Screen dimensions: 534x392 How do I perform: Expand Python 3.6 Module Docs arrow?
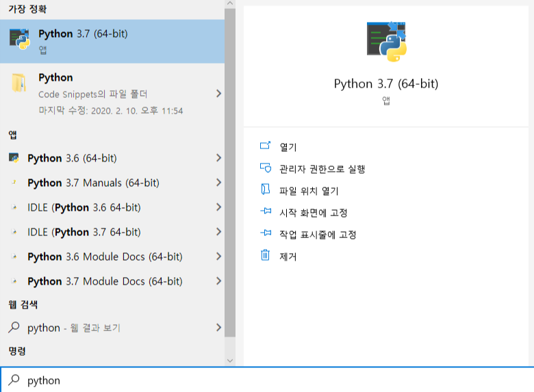(218, 257)
